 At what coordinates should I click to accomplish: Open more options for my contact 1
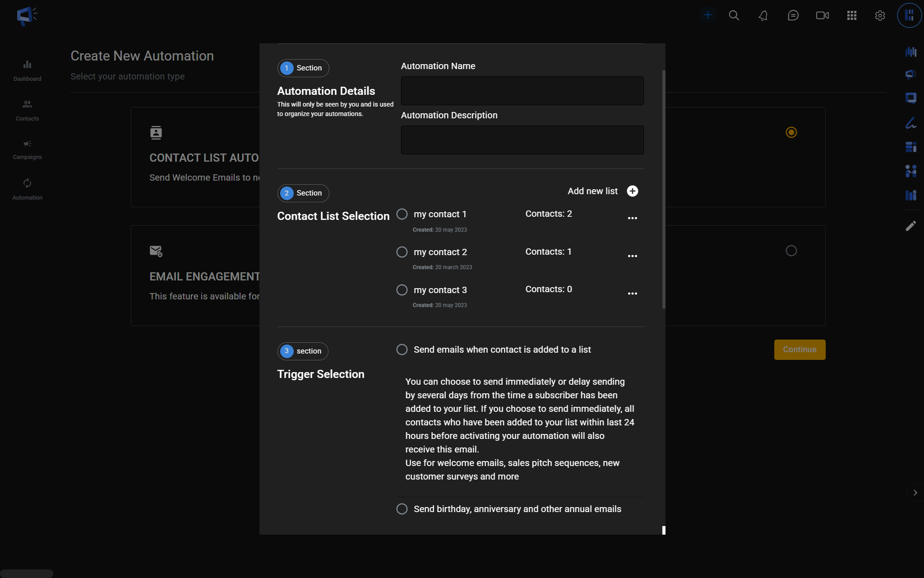coord(633,218)
